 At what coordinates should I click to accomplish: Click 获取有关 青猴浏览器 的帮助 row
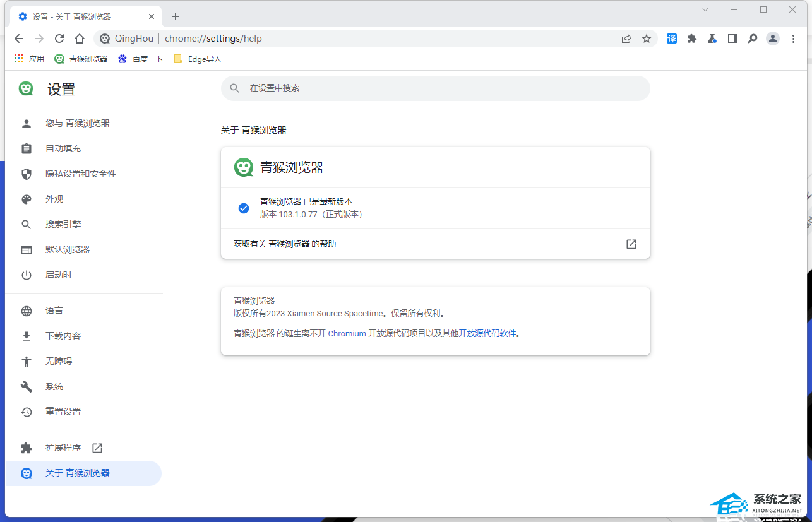coord(436,244)
